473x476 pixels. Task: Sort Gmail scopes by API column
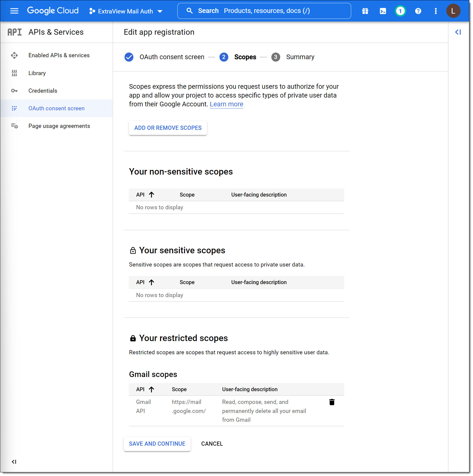(145, 389)
